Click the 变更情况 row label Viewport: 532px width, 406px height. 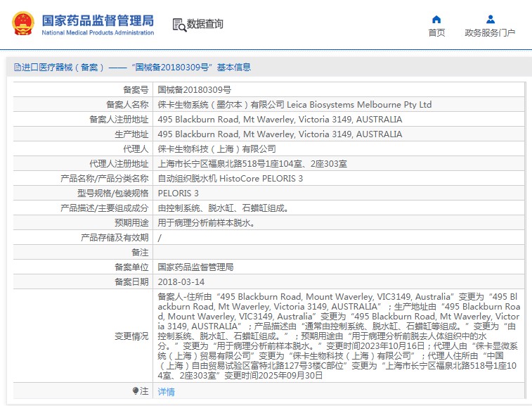coord(131,336)
